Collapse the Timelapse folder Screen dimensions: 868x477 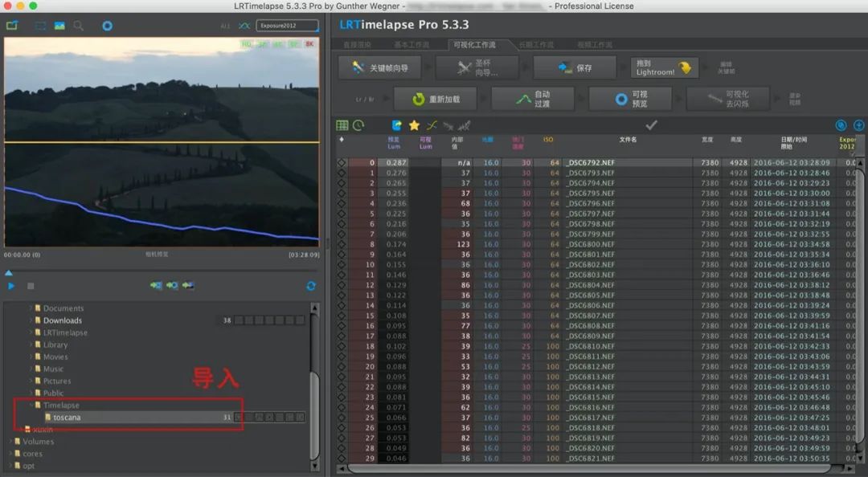[31, 405]
